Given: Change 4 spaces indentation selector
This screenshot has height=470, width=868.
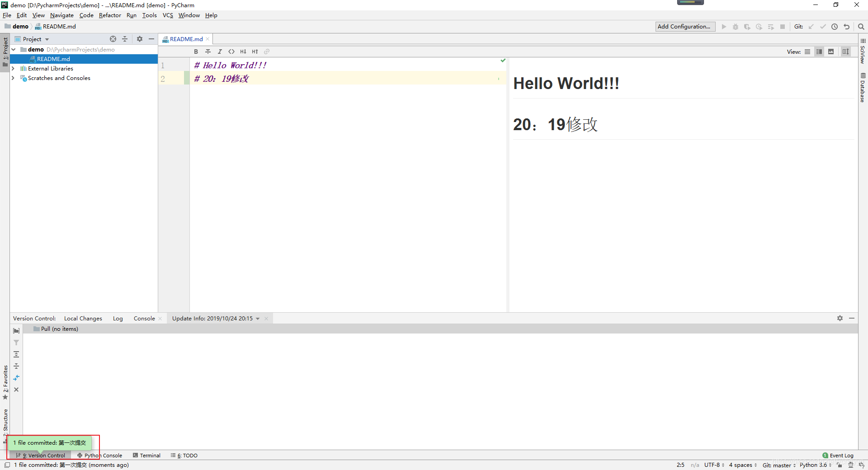Looking at the screenshot, I should tap(743, 465).
